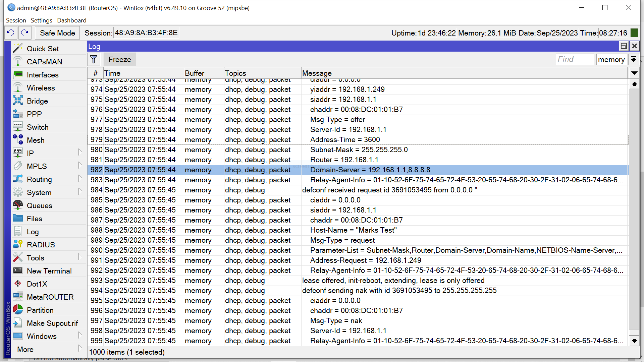
Task: Click the Find search field
Action: 575,60
